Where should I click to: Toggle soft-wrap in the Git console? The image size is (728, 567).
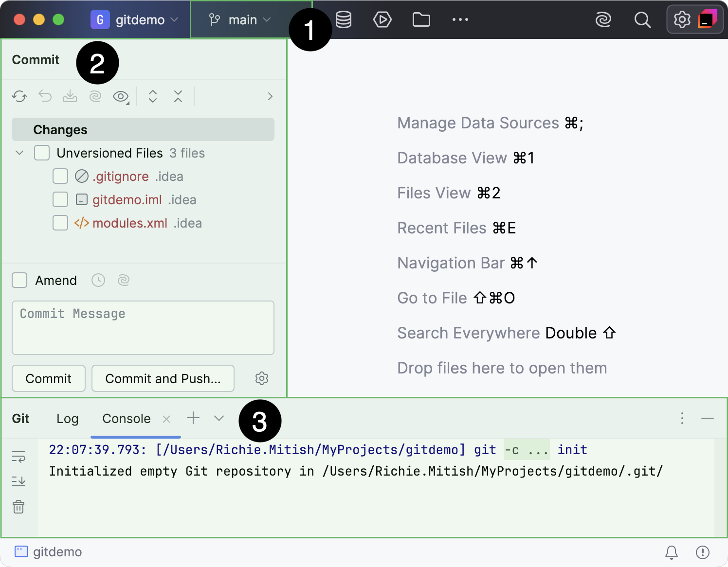click(x=18, y=456)
